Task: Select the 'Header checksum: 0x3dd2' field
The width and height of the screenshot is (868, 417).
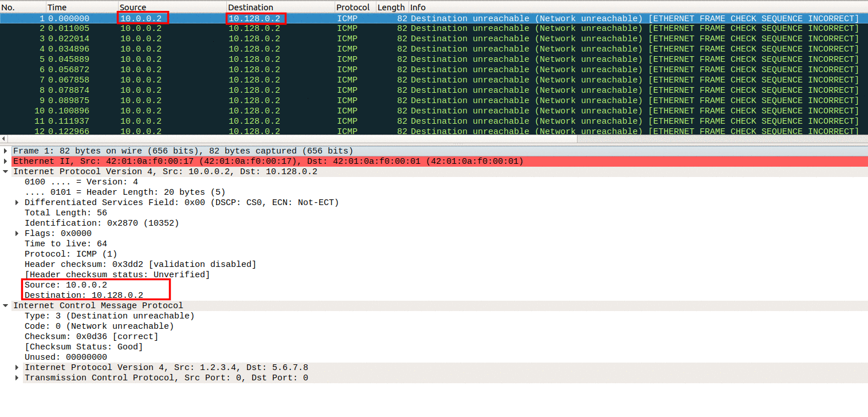Action: [140, 265]
